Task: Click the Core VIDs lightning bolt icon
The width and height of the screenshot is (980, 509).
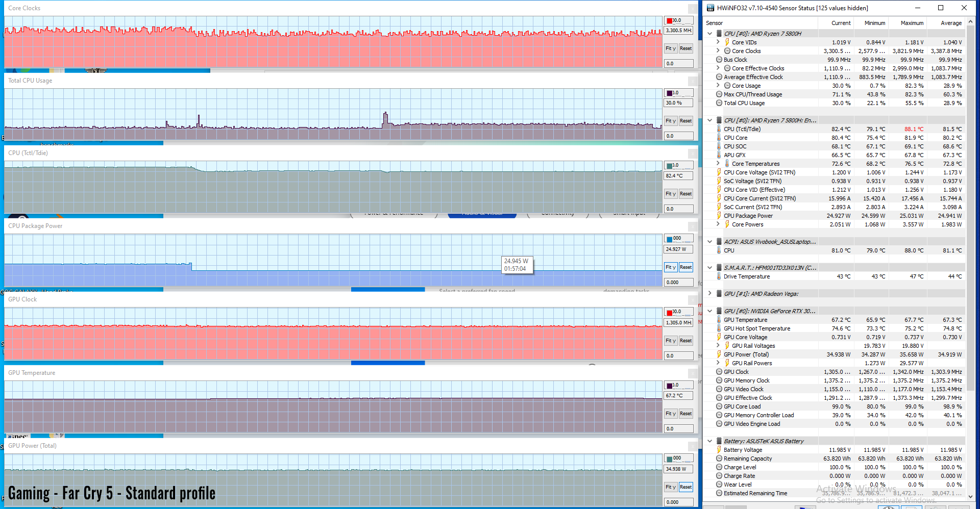Action: 727,42
